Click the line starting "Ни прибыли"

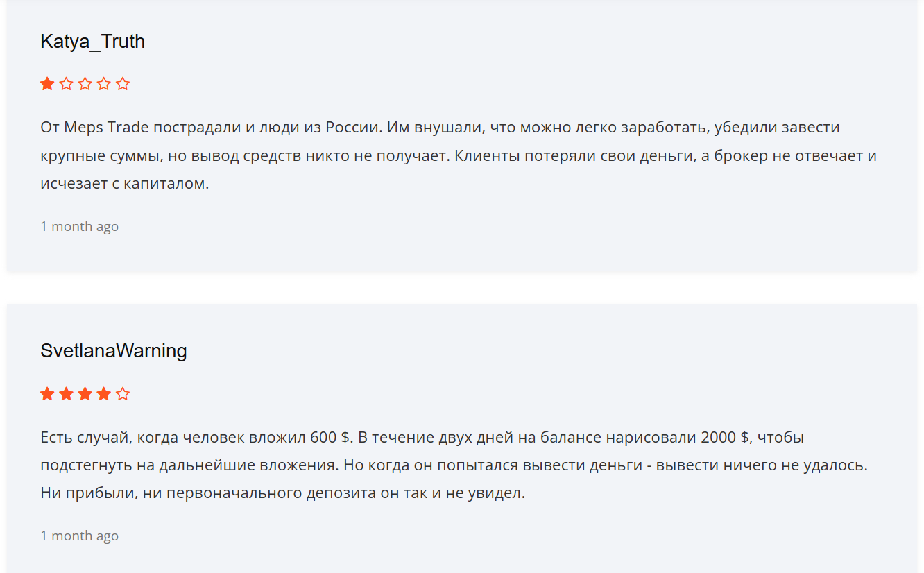[x=282, y=493]
